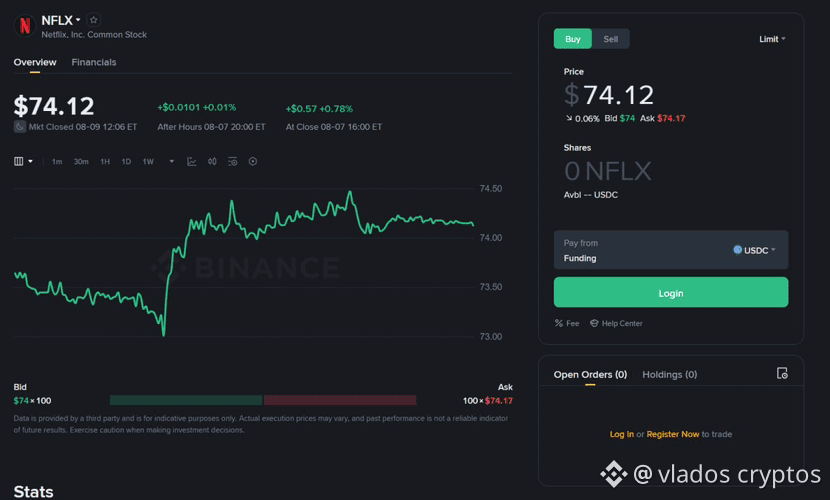Click the 74.12 price input field

click(619, 95)
